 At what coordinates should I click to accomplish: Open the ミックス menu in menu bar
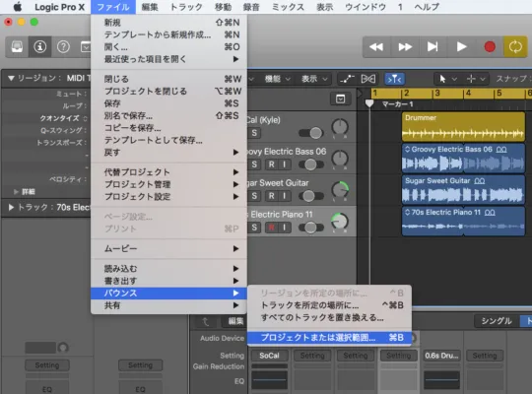pyautogui.click(x=288, y=7)
